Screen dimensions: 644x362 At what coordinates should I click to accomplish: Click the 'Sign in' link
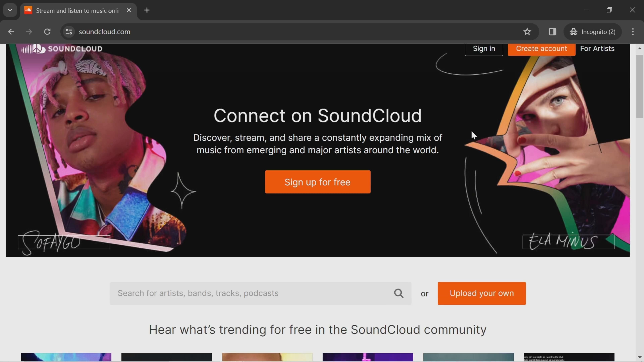tap(484, 48)
